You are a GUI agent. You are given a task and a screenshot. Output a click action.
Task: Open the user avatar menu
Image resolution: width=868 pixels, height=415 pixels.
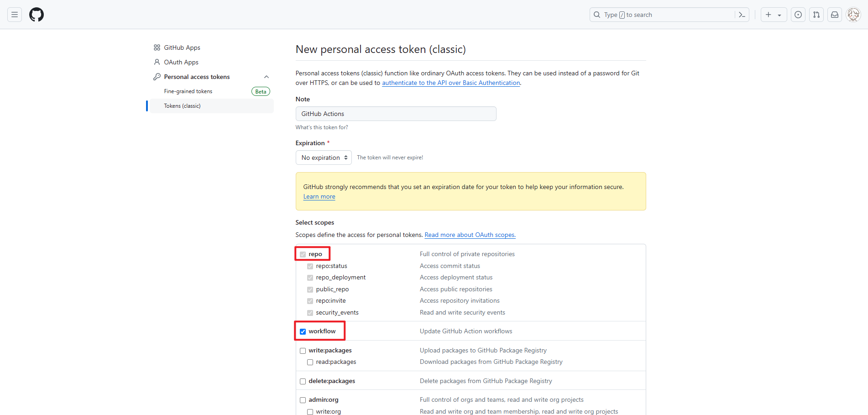coord(853,15)
